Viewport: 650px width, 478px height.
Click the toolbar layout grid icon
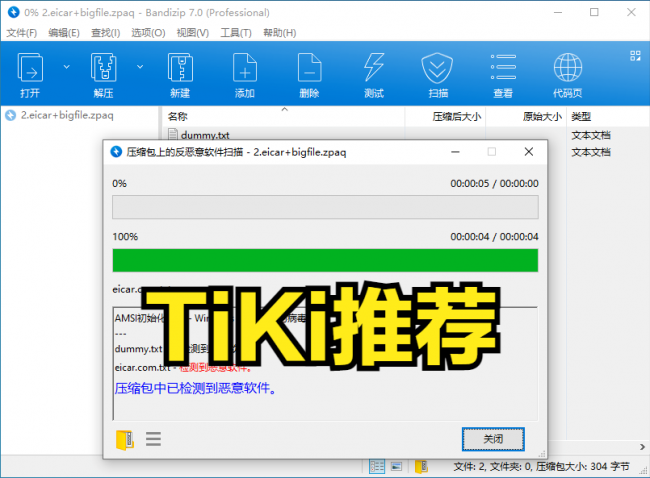(x=635, y=56)
